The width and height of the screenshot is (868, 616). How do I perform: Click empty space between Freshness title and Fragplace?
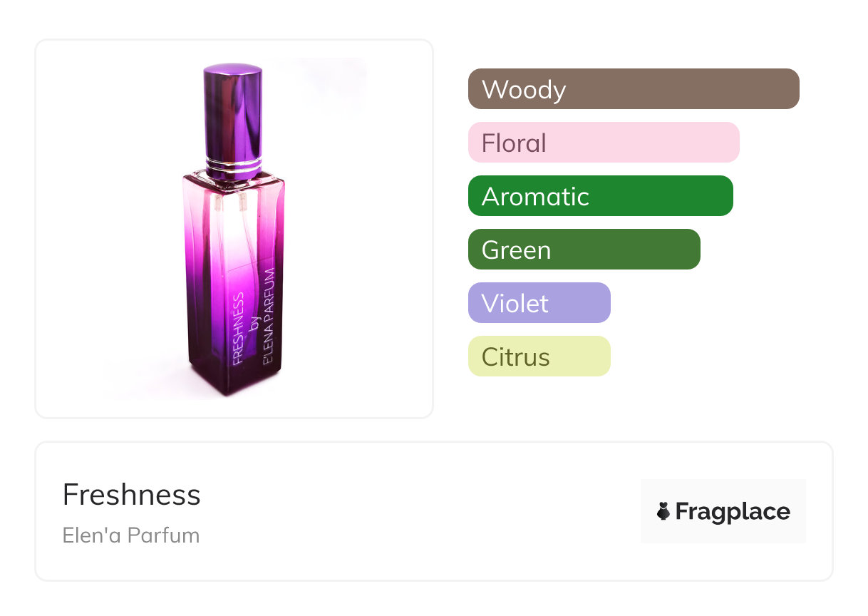[420, 511]
